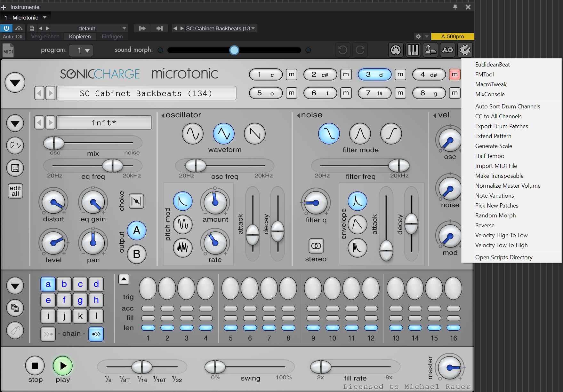
Task: Mute drum channel 4 d#
Action: click(455, 74)
